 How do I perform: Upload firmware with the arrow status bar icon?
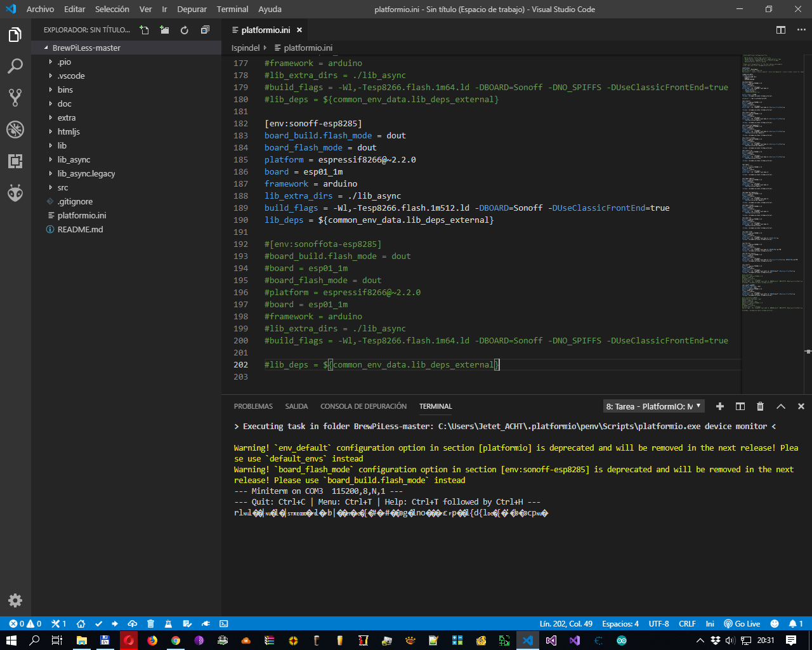tap(115, 624)
